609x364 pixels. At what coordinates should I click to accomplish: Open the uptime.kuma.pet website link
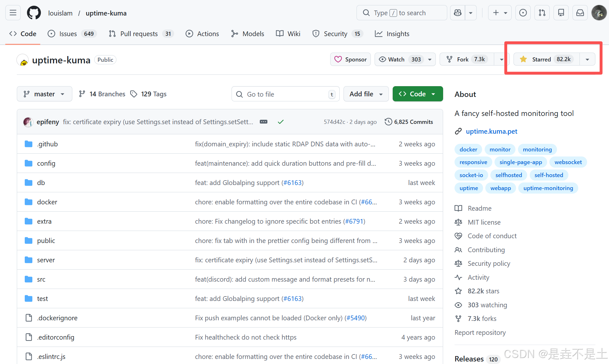point(491,131)
